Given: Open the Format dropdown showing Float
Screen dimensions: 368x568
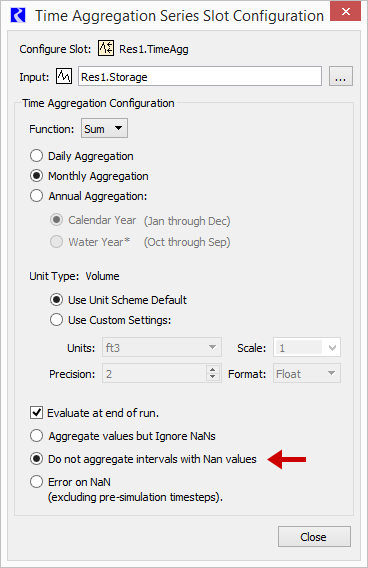Looking at the screenshot, I should [307, 373].
